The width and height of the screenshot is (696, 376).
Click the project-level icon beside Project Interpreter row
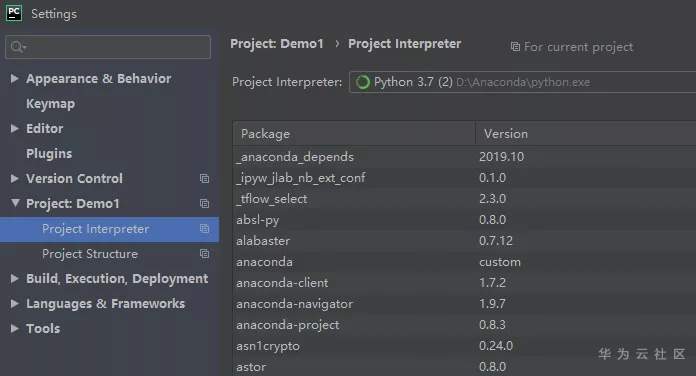click(204, 229)
